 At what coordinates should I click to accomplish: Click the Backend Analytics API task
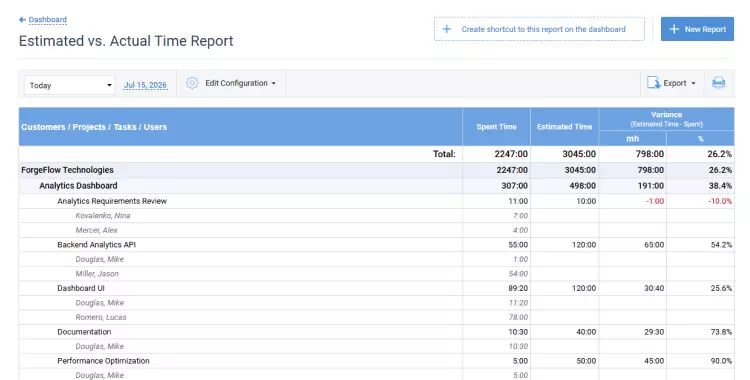97,245
